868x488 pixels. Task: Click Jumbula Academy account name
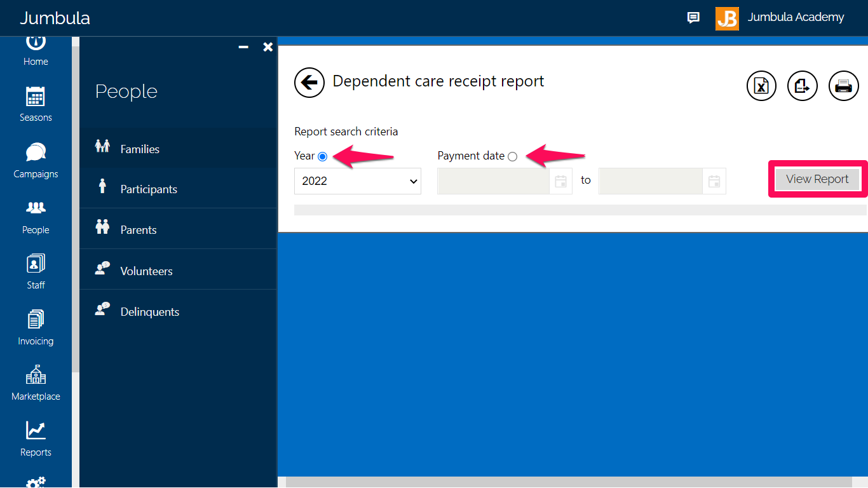point(796,17)
